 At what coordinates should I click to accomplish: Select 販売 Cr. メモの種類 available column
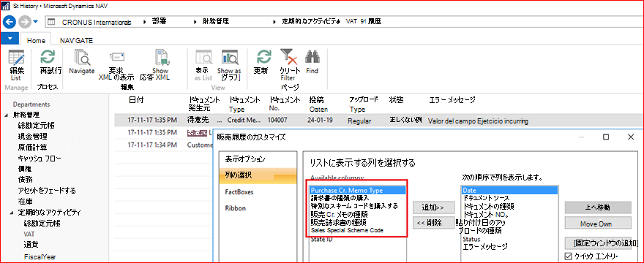(340, 214)
